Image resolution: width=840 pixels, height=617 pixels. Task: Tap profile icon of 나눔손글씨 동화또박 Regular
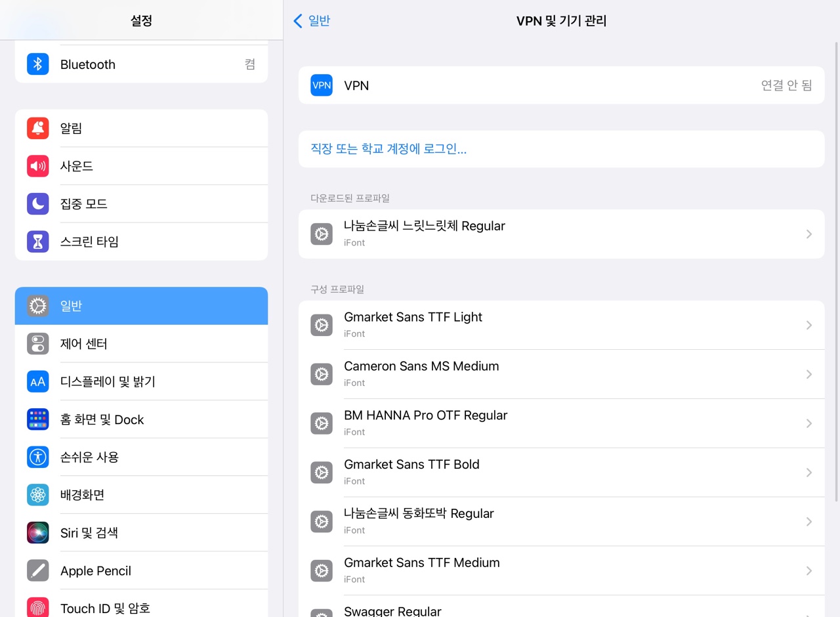tap(322, 522)
